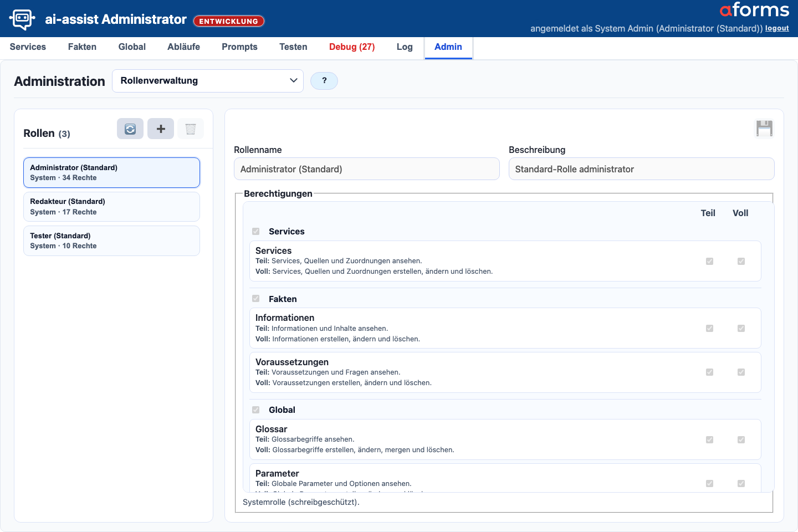Click the Voll column header
Screen dimensions: 798x532
click(x=740, y=213)
